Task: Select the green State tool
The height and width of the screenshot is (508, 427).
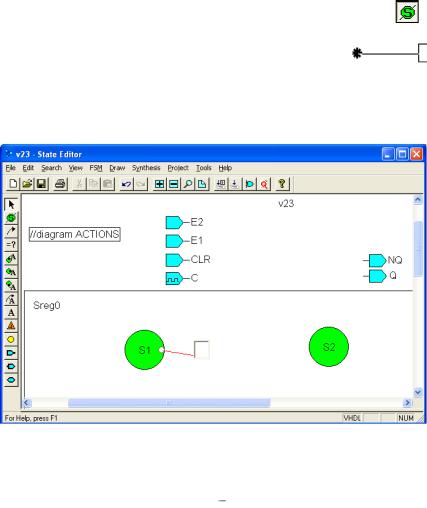Action: click(11, 218)
